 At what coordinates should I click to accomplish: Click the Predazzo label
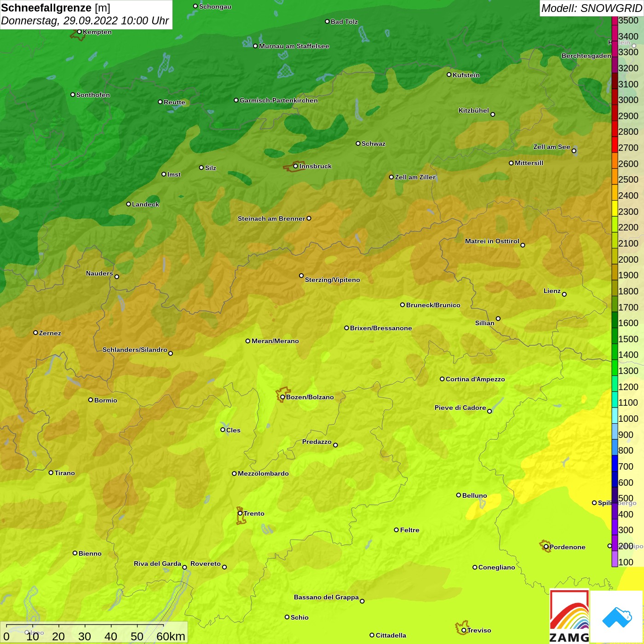pos(317,442)
